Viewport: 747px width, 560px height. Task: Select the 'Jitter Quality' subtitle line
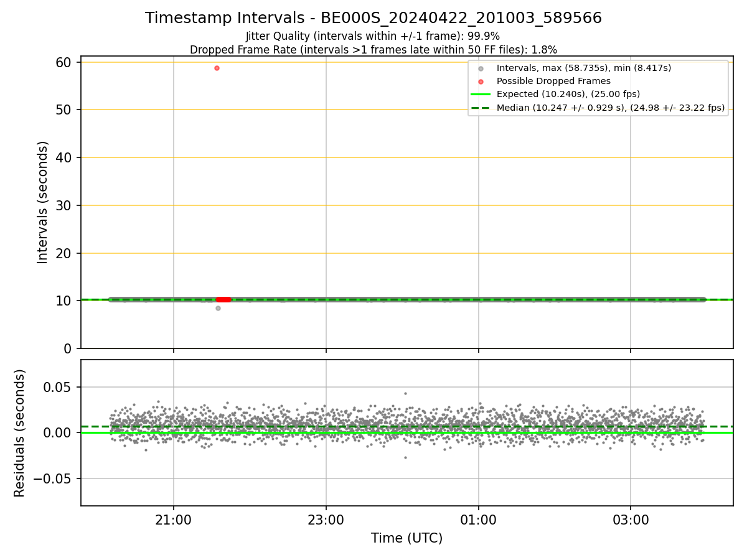point(373,36)
